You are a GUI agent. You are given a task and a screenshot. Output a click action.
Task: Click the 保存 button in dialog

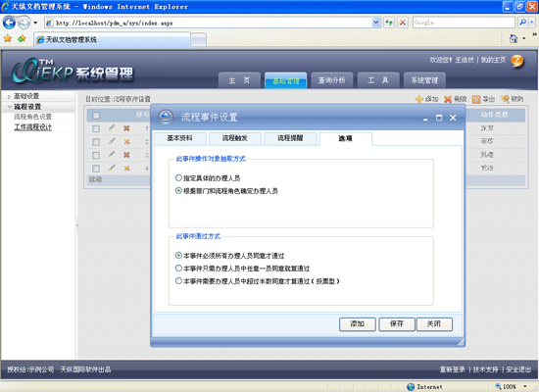click(x=397, y=324)
